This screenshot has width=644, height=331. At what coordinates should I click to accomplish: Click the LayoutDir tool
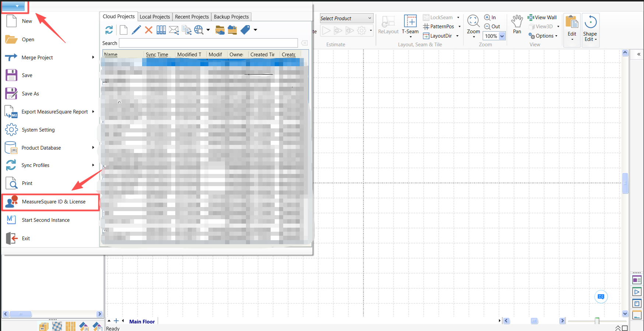click(x=437, y=36)
